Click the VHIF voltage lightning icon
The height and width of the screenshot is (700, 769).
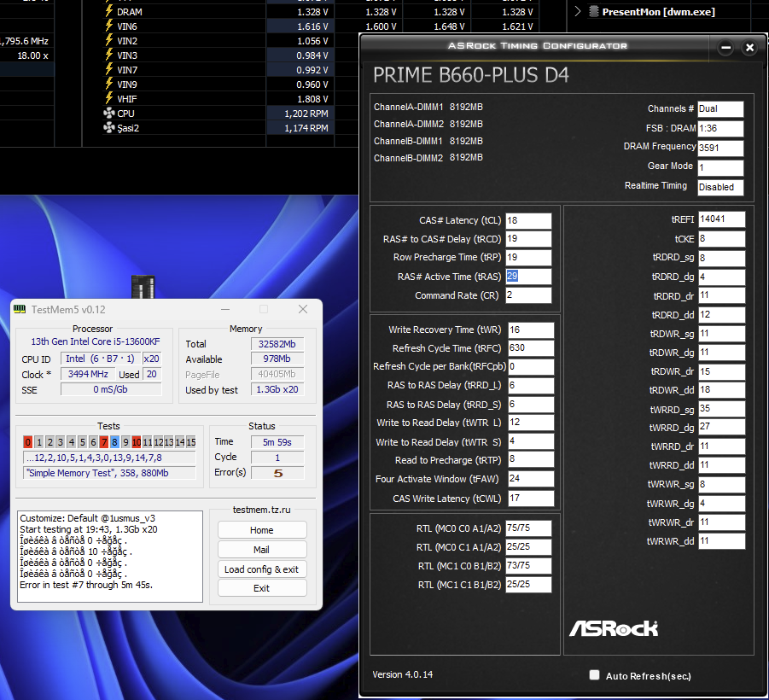tap(108, 99)
